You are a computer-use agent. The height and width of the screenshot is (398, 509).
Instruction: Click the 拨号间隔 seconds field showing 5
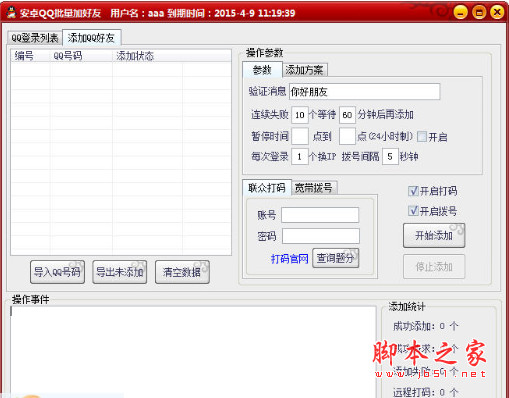390,156
